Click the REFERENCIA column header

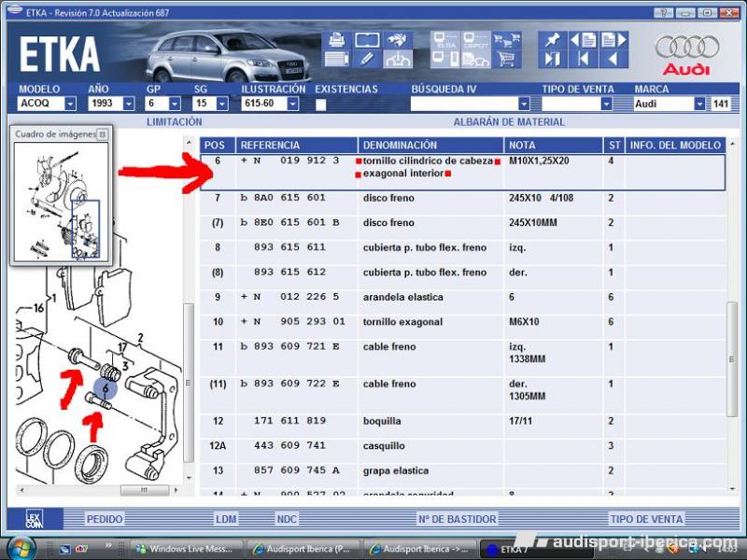[x=296, y=146]
